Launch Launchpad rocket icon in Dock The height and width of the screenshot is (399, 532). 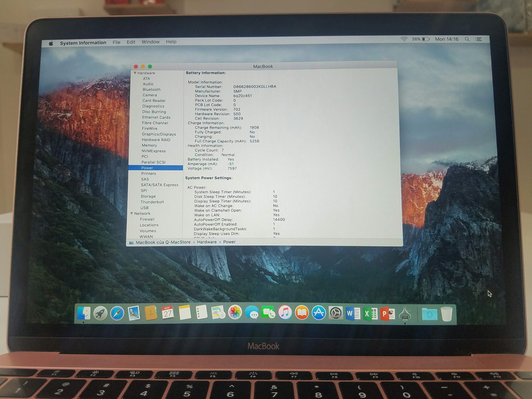(100, 313)
